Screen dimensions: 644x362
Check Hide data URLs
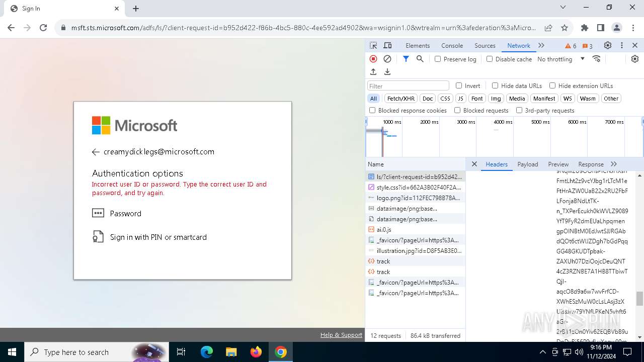(x=495, y=85)
